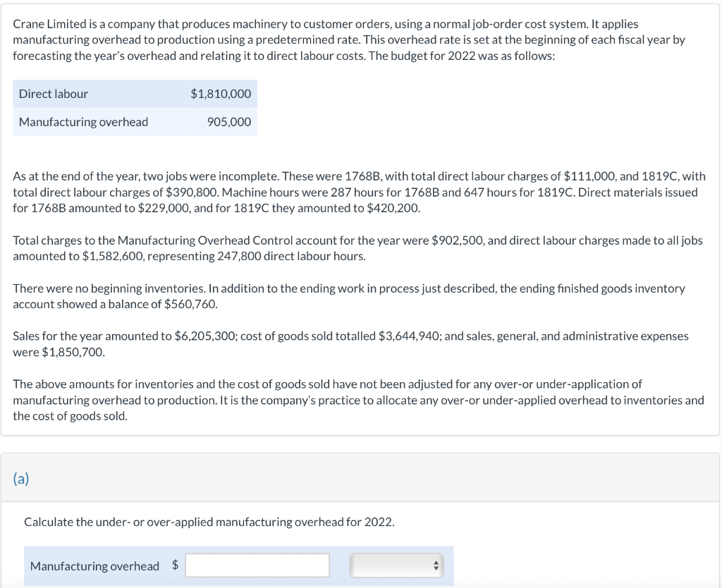Click the paragraph beginning 'Crane Limited is'
This screenshot has width=722, height=588.
[x=348, y=39]
